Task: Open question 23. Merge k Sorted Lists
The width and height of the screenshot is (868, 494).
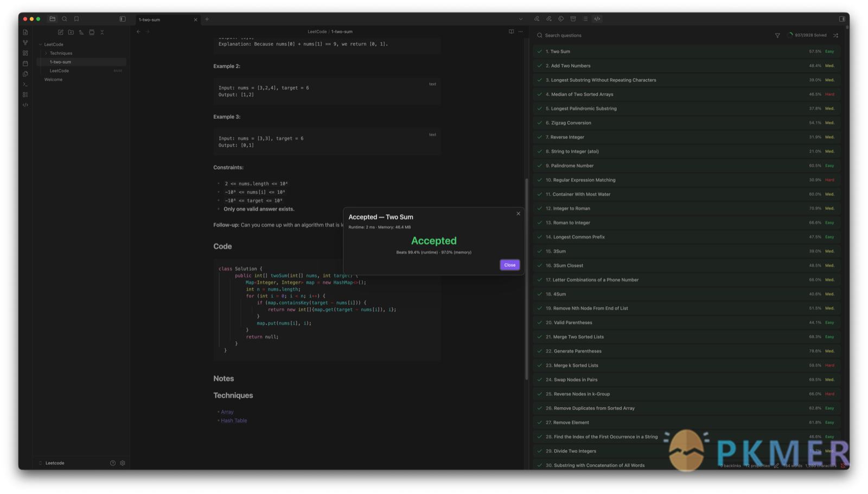Action: pyautogui.click(x=687, y=365)
